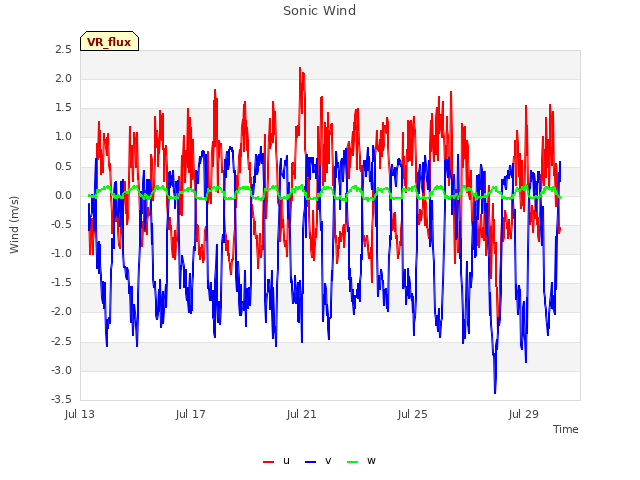Click the -2.0 y-axis tick label

tap(61, 311)
